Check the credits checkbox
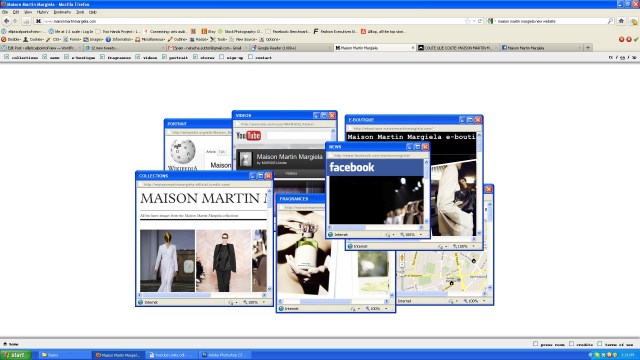Viewport: 640px width, 360px height. point(571,344)
